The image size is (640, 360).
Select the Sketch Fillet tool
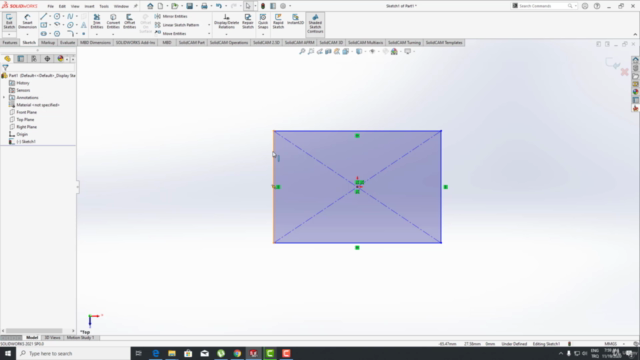click(70, 33)
